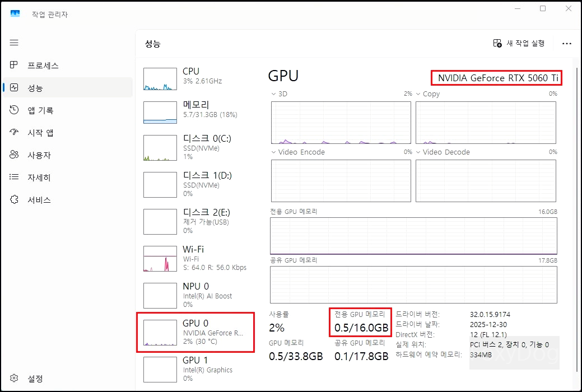Click the 성능 page heading

[x=152, y=44]
